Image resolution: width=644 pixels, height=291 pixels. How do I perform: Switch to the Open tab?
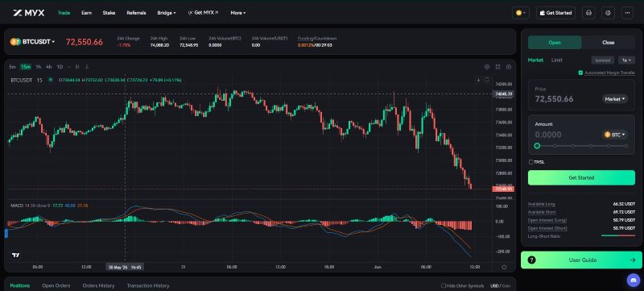click(555, 43)
